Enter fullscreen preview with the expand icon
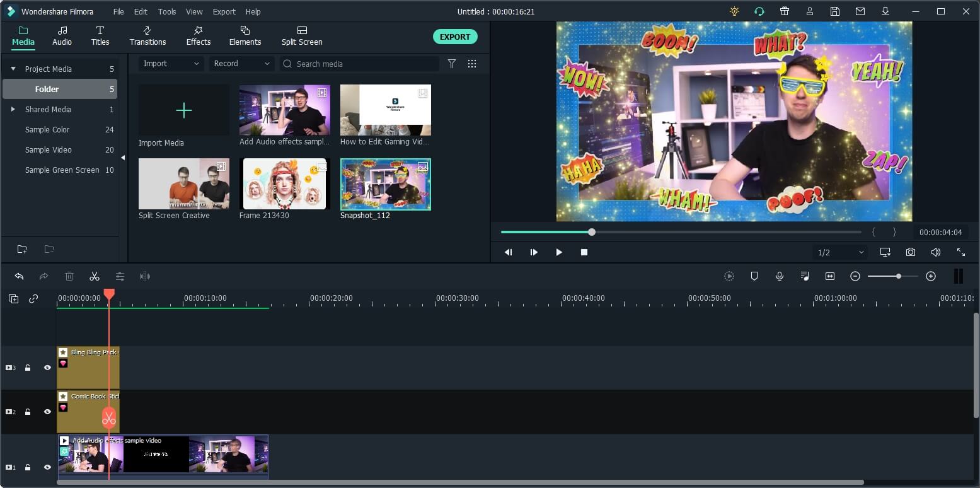This screenshot has width=980, height=488. tap(961, 252)
